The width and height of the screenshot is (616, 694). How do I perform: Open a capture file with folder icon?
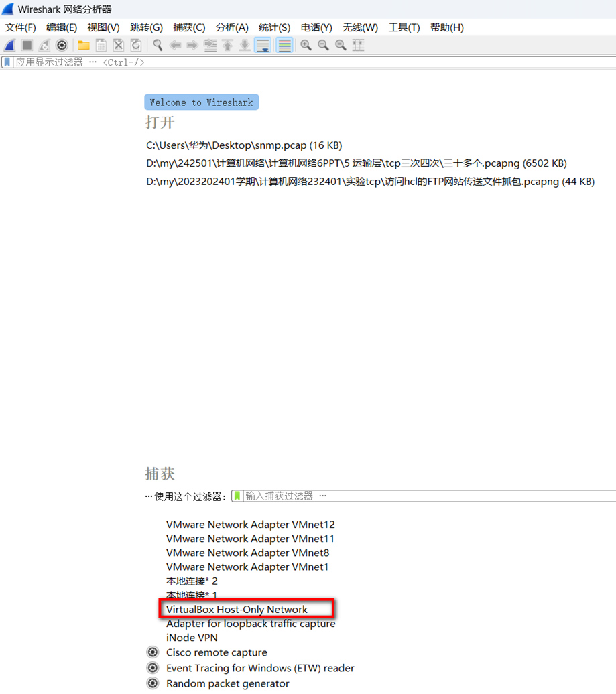(84, 45)
